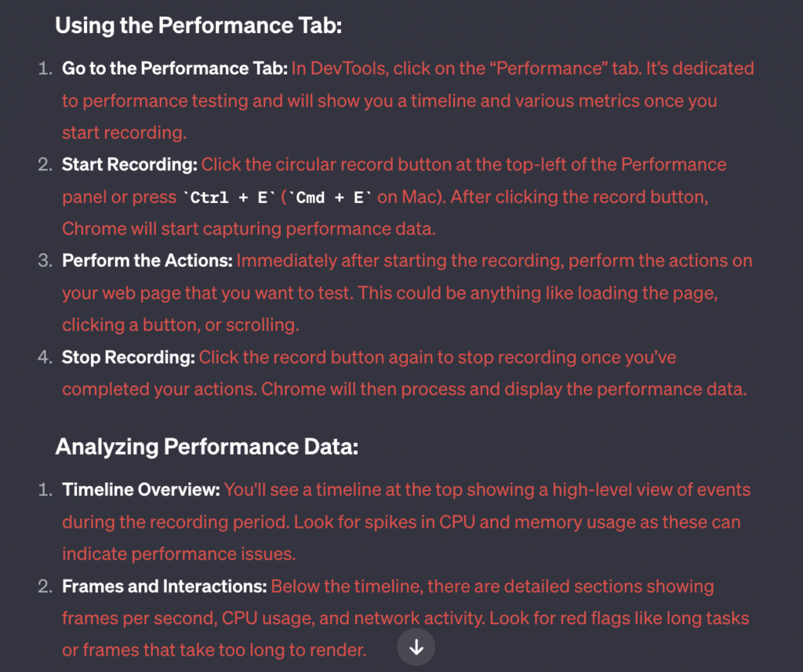803x672 pixels.
Task: Click the 'Ctrl + E' code snippet
Action: click(229, 197)
